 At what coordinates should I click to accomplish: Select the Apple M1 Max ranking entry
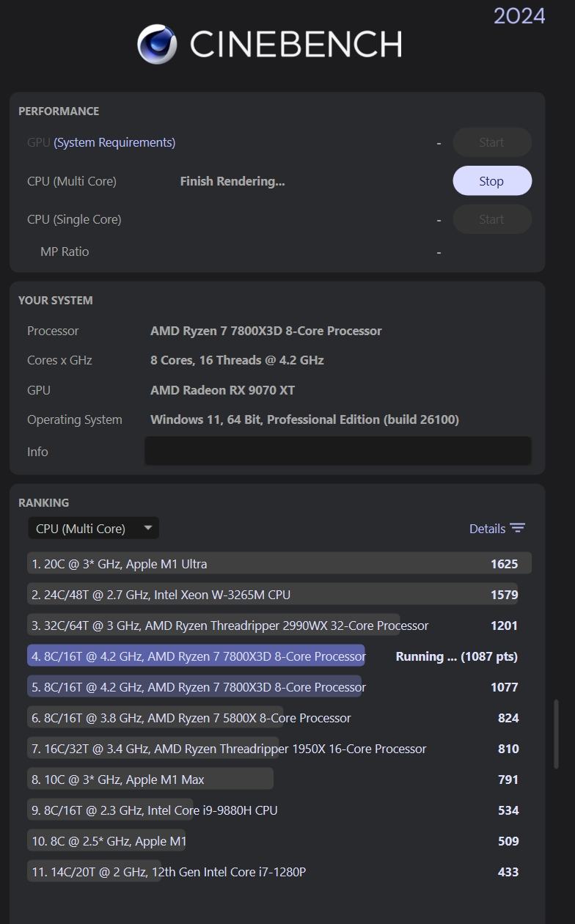(273, 780)
